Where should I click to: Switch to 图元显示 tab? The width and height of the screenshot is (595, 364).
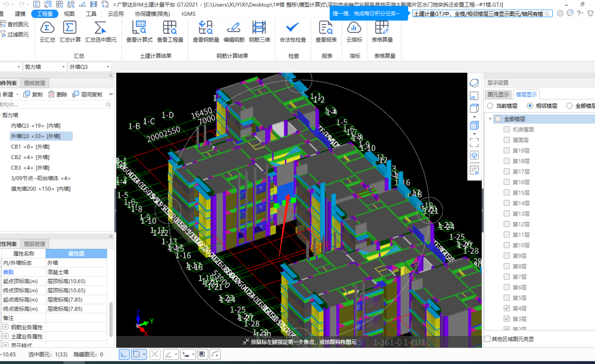click(x=498, y=94)
